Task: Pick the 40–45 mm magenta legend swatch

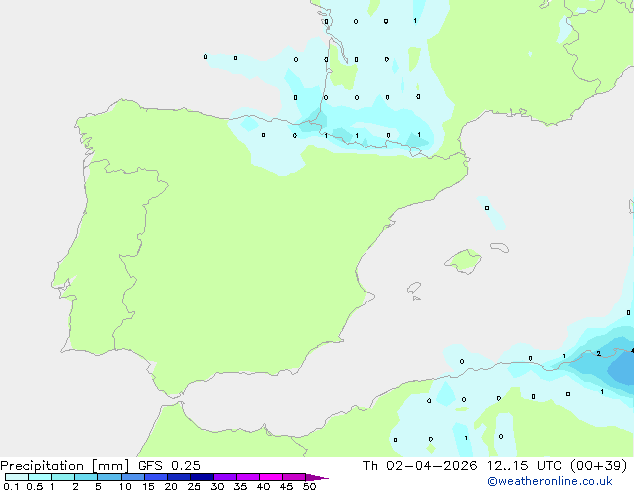Action: (271, 477)
